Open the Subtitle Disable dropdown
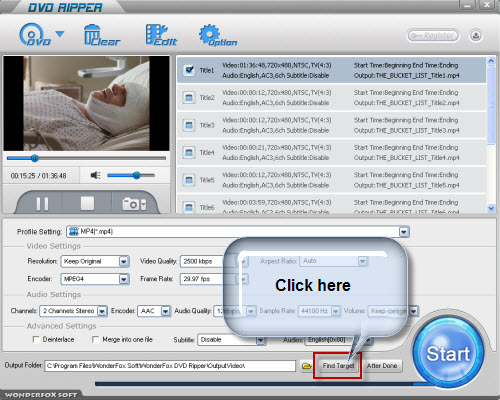Viewport: 500px width, 400px height. (260, 340)
